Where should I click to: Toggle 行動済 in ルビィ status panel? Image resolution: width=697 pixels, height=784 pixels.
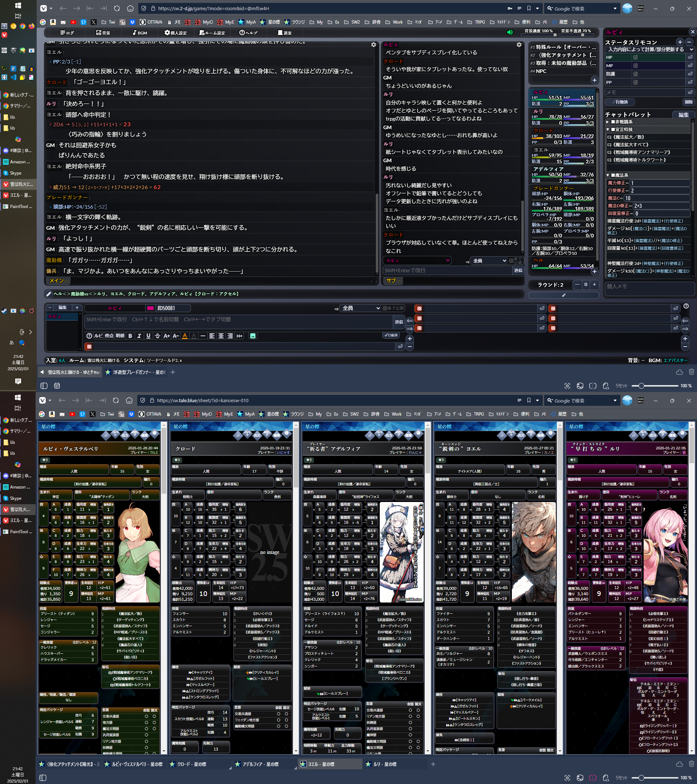tap(620, 102)
